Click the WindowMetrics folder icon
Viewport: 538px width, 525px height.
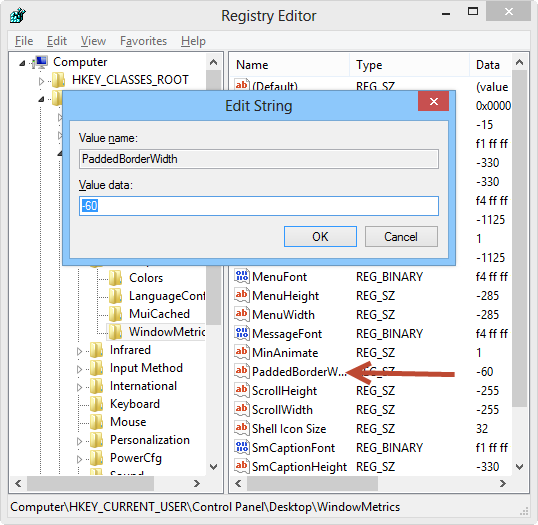coord(116,332)
